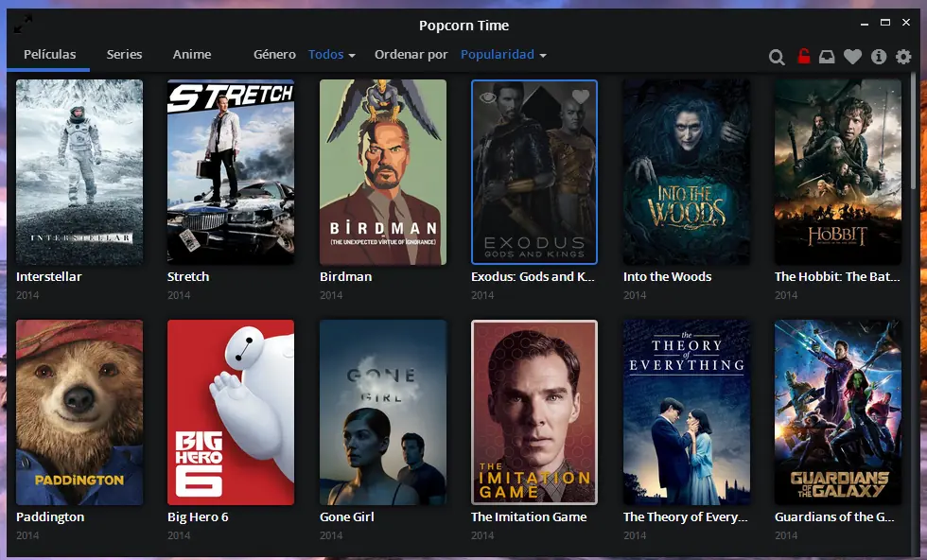
Task: Open the Big Hero 6 poster
Action: (x=231, y=412)
